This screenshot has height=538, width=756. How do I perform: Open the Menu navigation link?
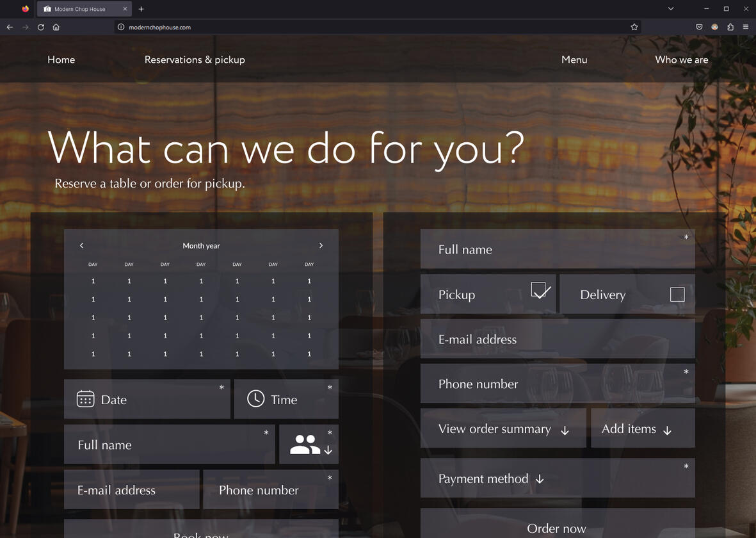pos(574,60)
